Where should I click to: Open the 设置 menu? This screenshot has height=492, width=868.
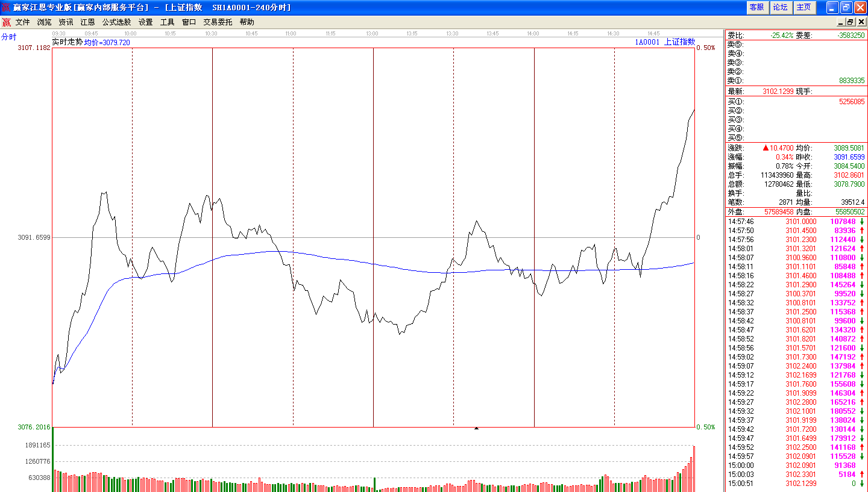(146, 22)
